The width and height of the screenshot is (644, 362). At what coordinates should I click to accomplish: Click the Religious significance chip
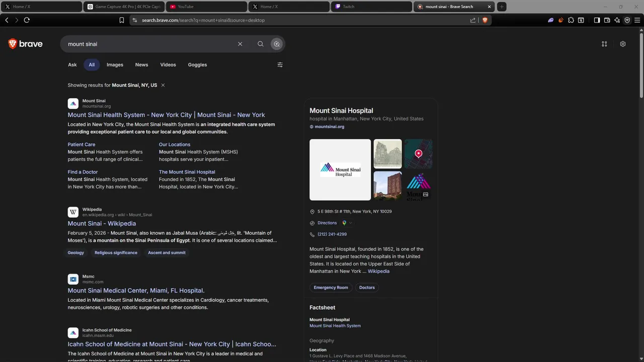pyautogui.click(x=116, y=253)
